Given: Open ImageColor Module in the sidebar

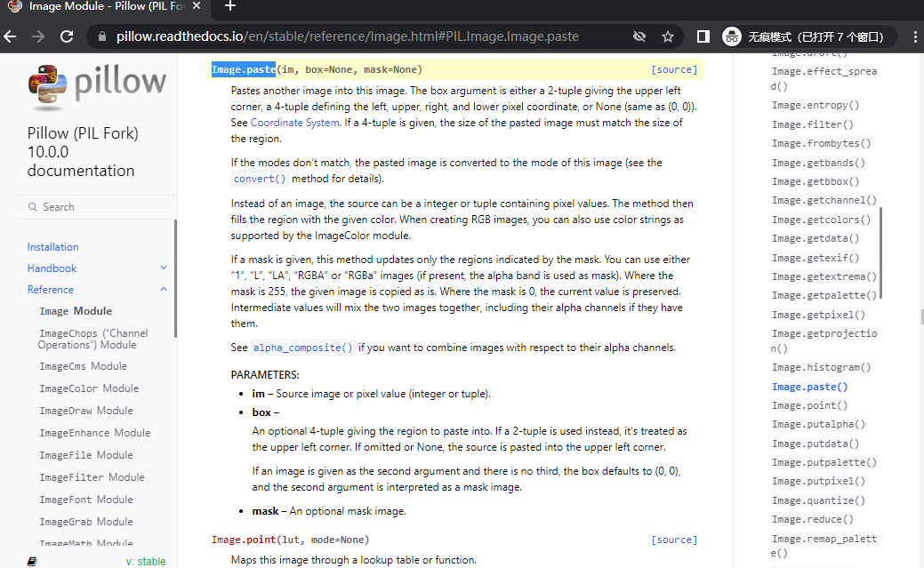Looking at the screenshot, I should click(x=89, y=388).
